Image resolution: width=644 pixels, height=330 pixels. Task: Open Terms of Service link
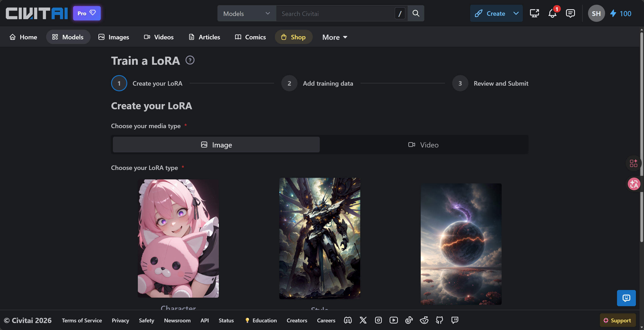[x=82, y=321]
